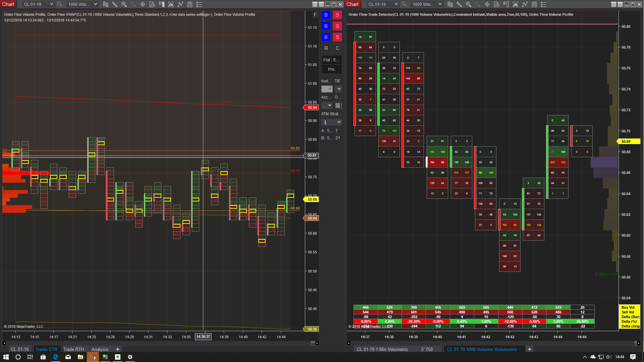
Task: Open ATM Strategy dropdown
Action: (331, 122)
